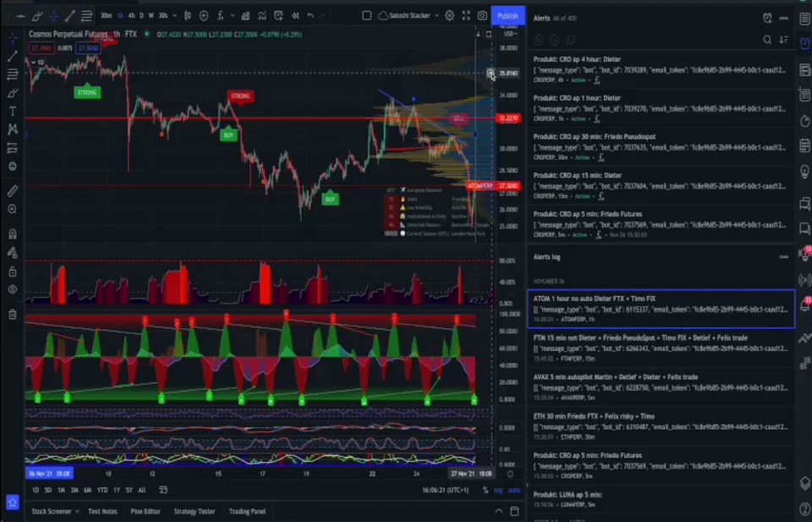The image size is (812, 522).
Task: Toggle the auto scale button
Action: point(513,490)
